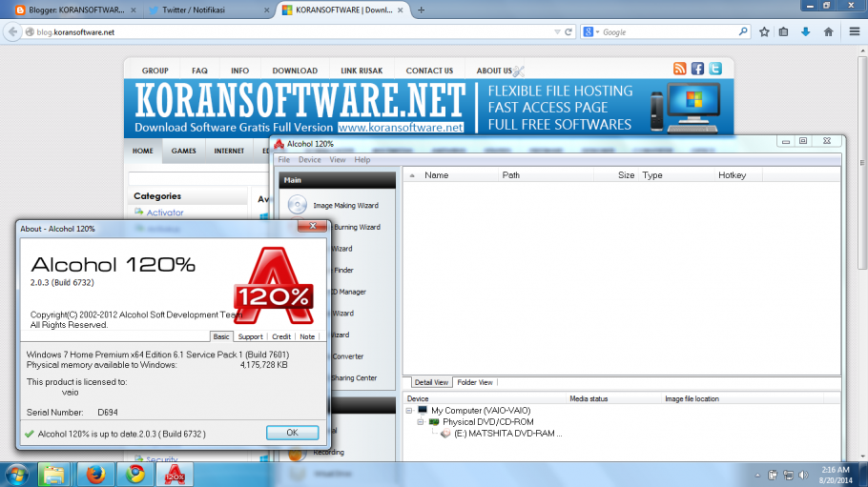This screenshot has height=487, width=868.
Task: Open the Sharing Center item
Action: (x=354, y=378)
